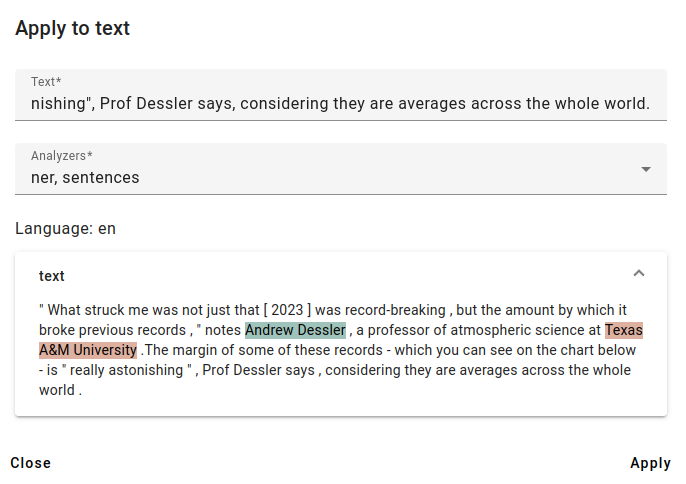Click the text panel header label

52,276
